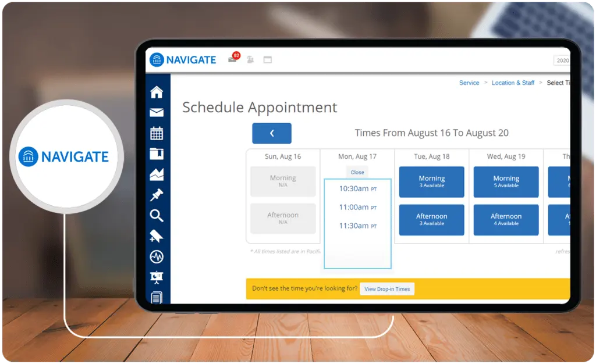Open the Calendar grid icon in sidebar

[x=157, y=133]
